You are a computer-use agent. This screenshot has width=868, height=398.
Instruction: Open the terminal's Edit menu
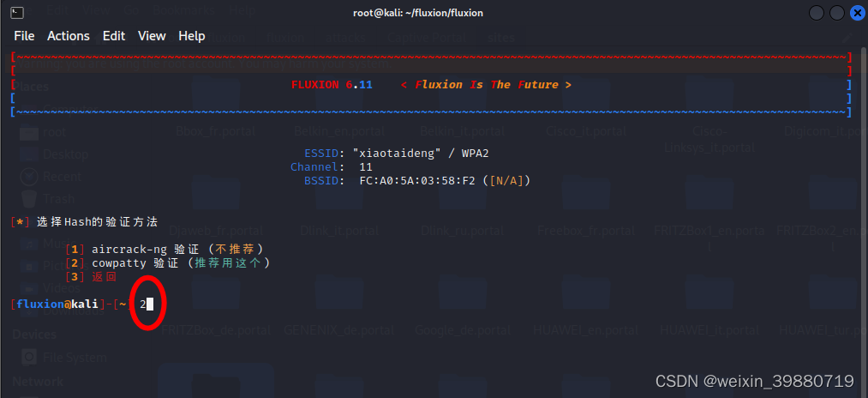click(x=113, y=36)
